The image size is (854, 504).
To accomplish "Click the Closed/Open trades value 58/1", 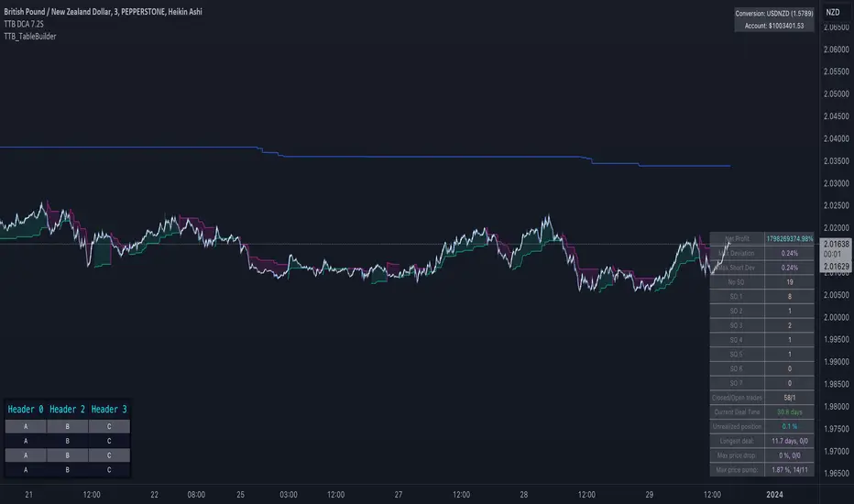I will (789, 398).
